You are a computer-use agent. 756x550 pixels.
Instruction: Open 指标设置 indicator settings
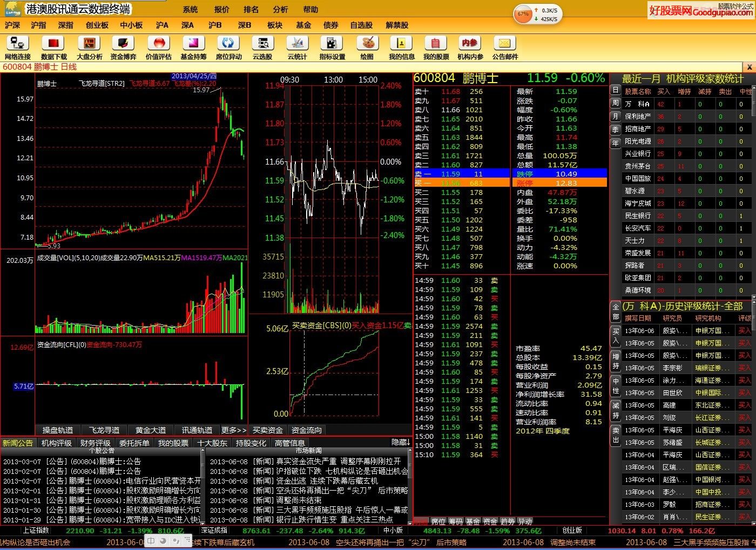coord(332,47)
